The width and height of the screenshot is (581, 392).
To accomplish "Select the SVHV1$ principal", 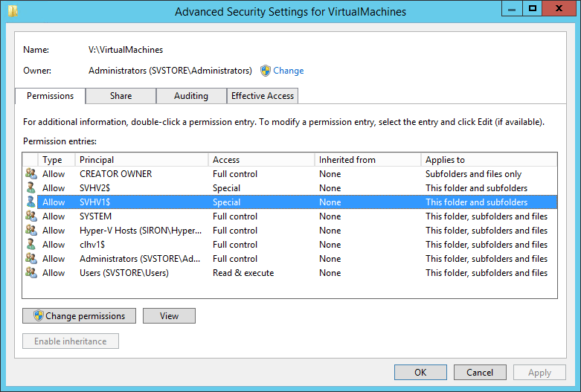I will [x=95, y=202].
